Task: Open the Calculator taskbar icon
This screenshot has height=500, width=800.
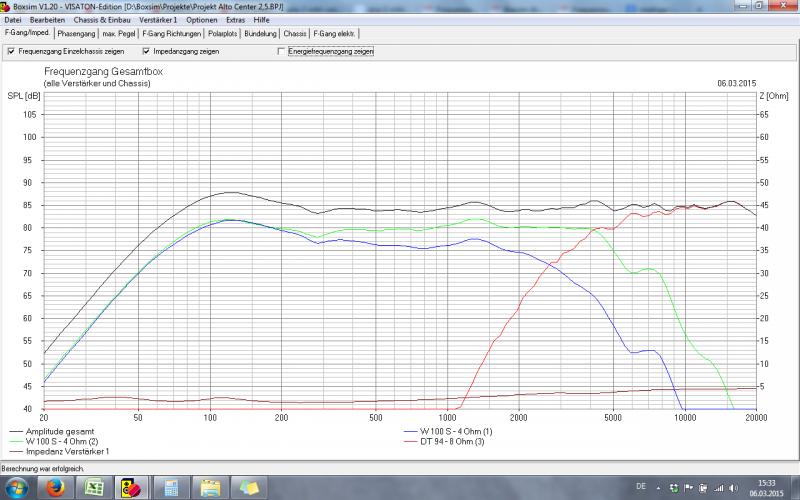Action: click(170, 487)
